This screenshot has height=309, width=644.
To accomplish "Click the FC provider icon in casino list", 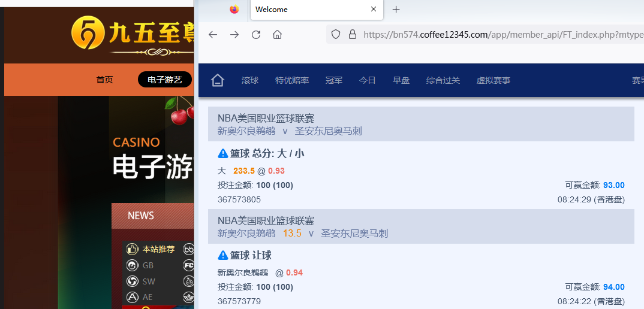I will click(x=188, y=265).
